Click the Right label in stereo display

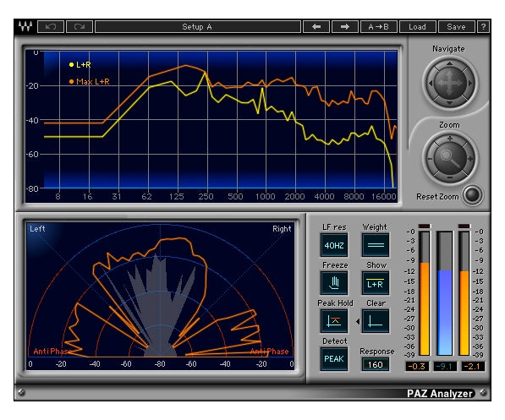[x=282, y=229]
